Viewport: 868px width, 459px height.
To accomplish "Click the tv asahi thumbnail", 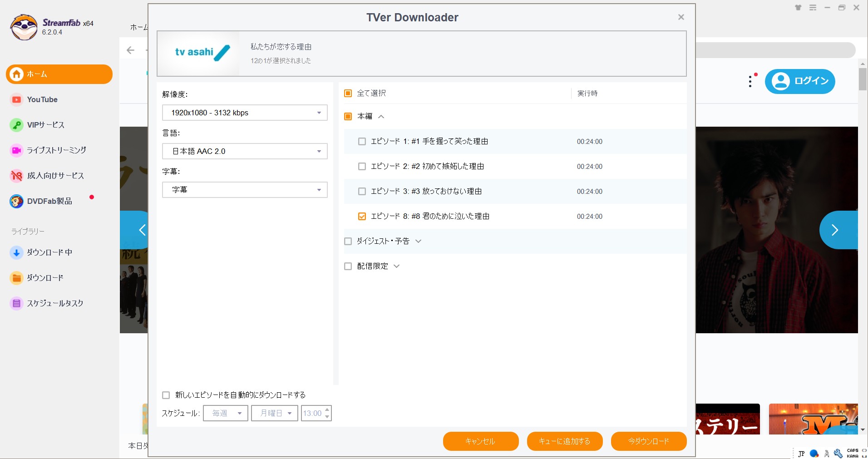I will click(198, 53).
